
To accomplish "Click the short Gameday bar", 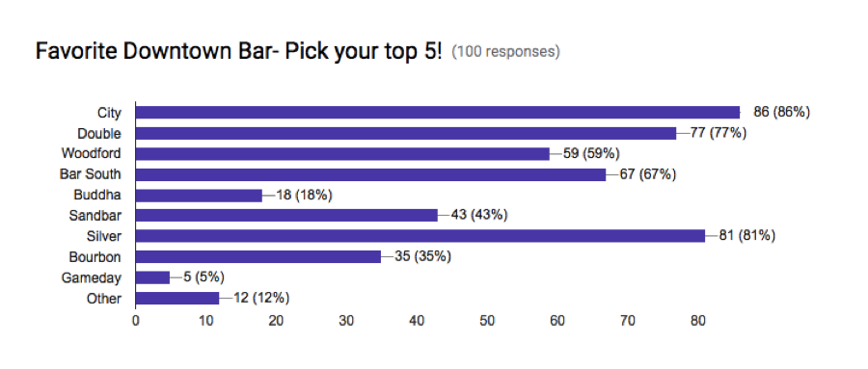I will click(152, 277).
